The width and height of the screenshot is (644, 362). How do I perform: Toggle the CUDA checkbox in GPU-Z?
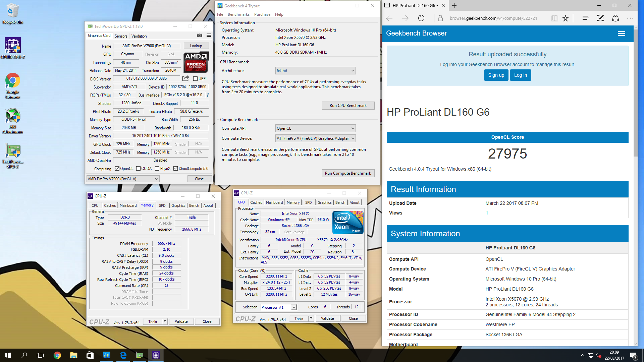pos(138,169)
